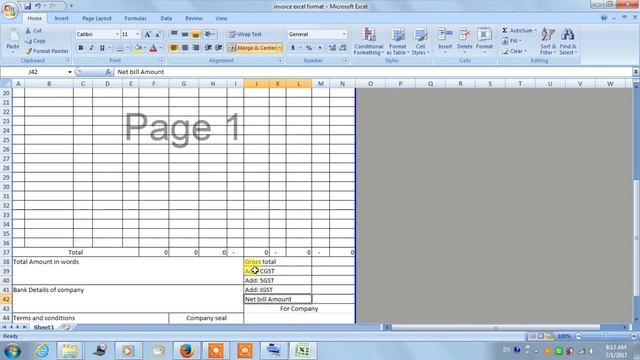Open the Review tab
Image resolution: width=640 pixels, height=360 pixels.
click(x=194, y=18)
